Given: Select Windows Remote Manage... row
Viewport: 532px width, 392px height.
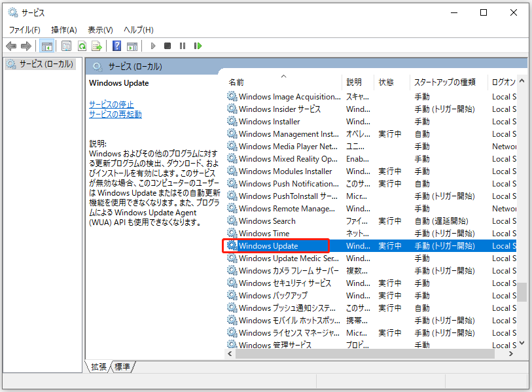Looking at the screenshot, I should pos(371,208).
